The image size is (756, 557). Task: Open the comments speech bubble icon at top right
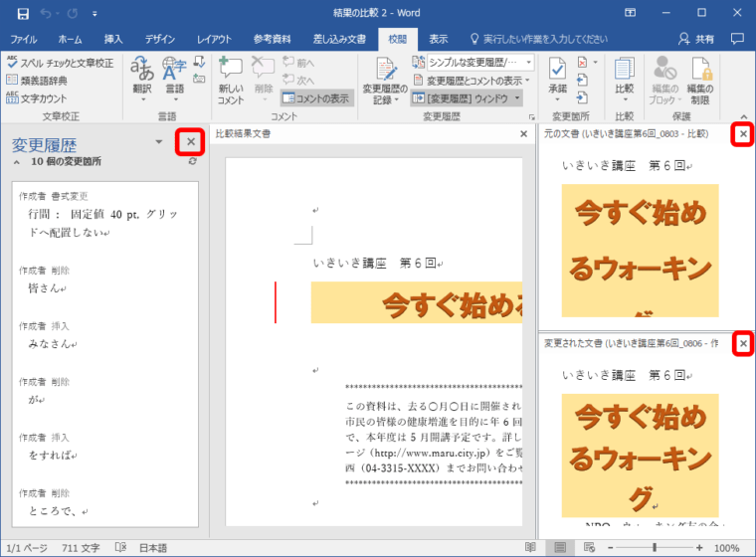[737, 39]
